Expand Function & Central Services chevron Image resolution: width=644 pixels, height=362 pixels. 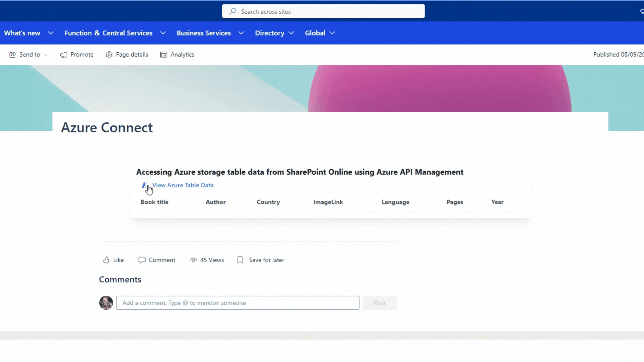click(x=163, y=33)
